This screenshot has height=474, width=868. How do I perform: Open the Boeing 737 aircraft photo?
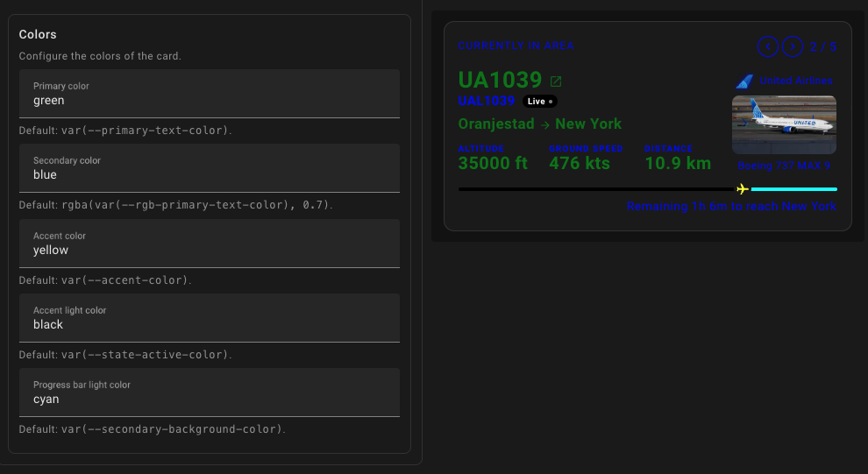click(784, 125)
